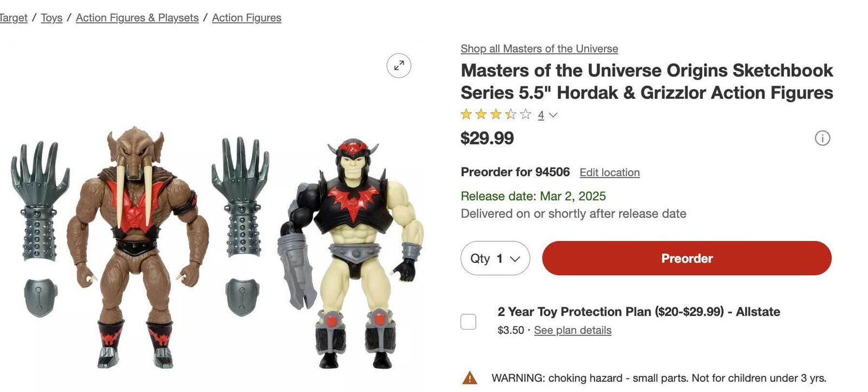This screenshot has height=392, width=868.
Task: Open the Toys breadcrumb link
Action: tap(52, 17)
